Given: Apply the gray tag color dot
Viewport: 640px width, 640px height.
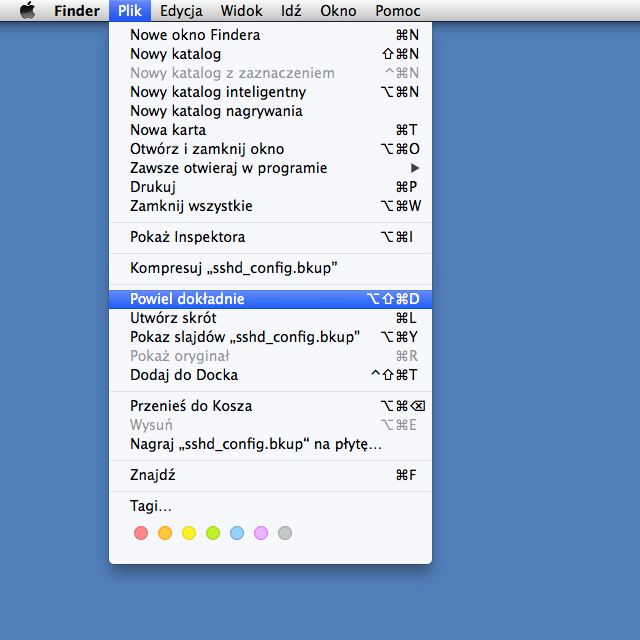Looking at the screenshot, I should point(285,533).
